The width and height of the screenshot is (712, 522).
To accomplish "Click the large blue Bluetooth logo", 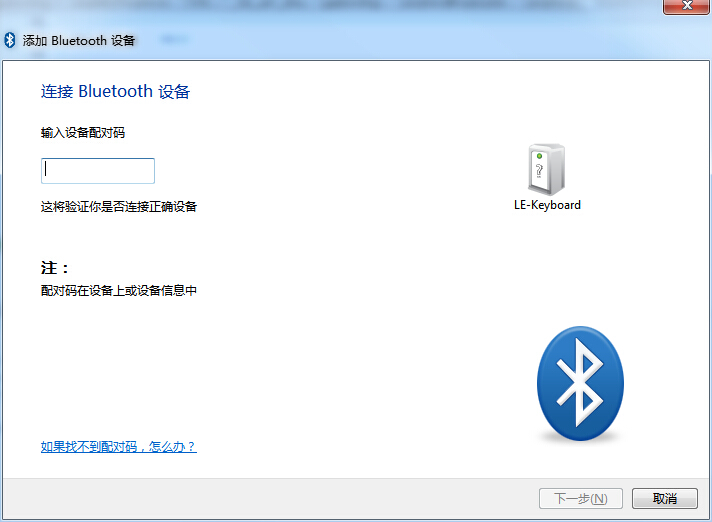I will 580,384.
